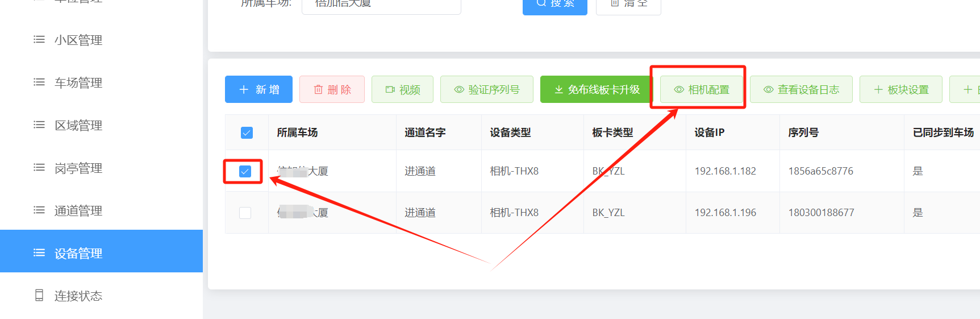Click the 板块设置 button
Viewport: 980px width, 319px height.
(x=901, y=90)
